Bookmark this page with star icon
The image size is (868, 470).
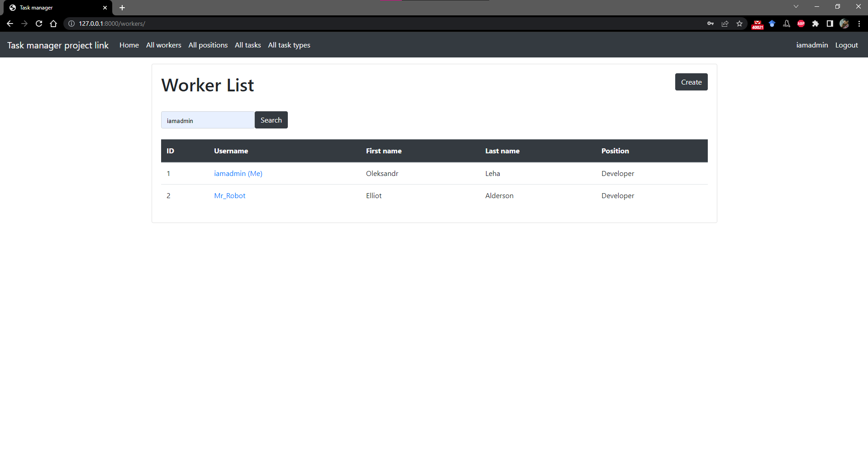[x=739, y=24]
